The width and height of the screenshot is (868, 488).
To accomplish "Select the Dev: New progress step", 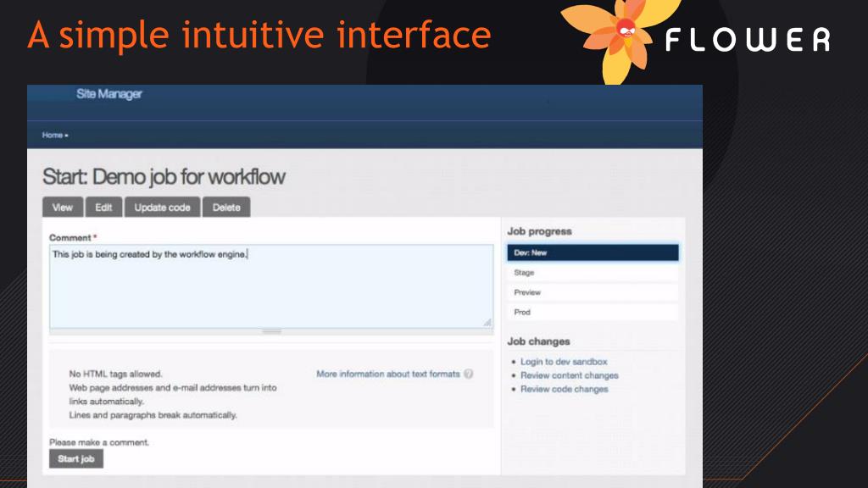I will coord(593,252).
